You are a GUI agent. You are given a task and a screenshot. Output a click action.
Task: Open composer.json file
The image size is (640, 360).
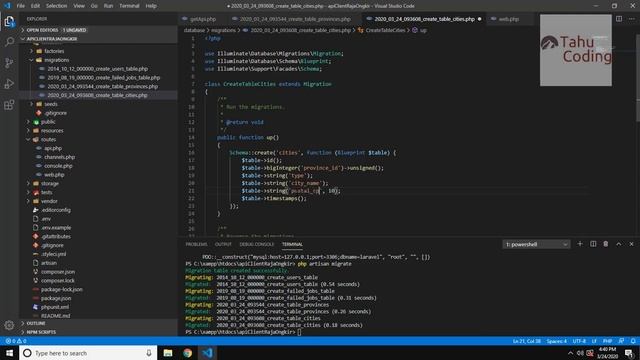click(x=58, y=272)
